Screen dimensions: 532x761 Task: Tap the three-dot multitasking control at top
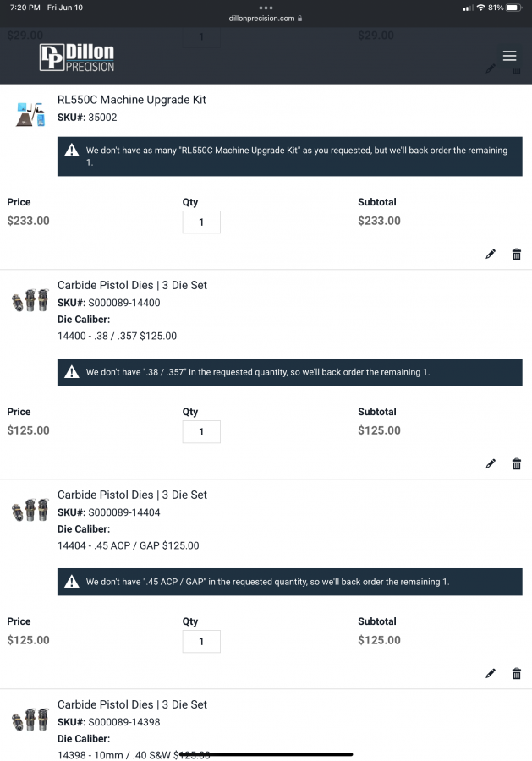[x=266, y=8]
